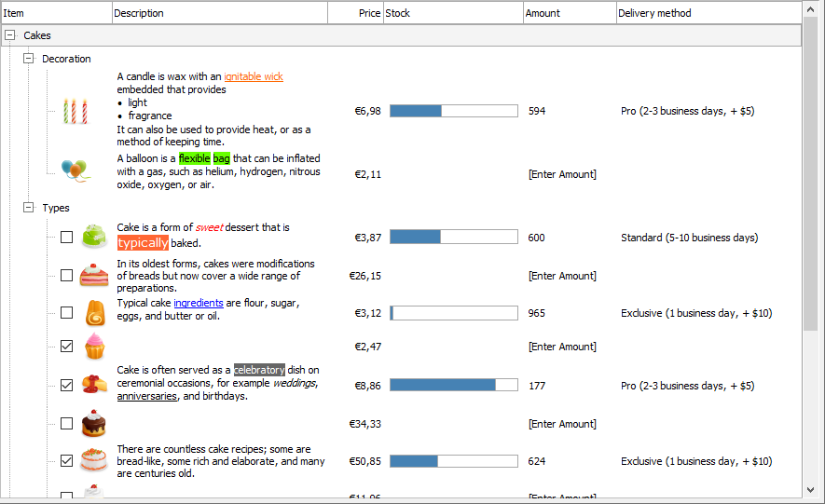This screenshot has width=825, height=504.
Task: Click the price €2,11
Action: coord(368,174)
